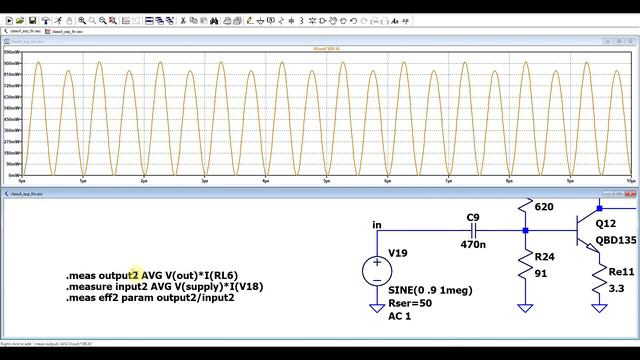Select the Text (Aa) tool
640x360 pixels.
(395, 20)
